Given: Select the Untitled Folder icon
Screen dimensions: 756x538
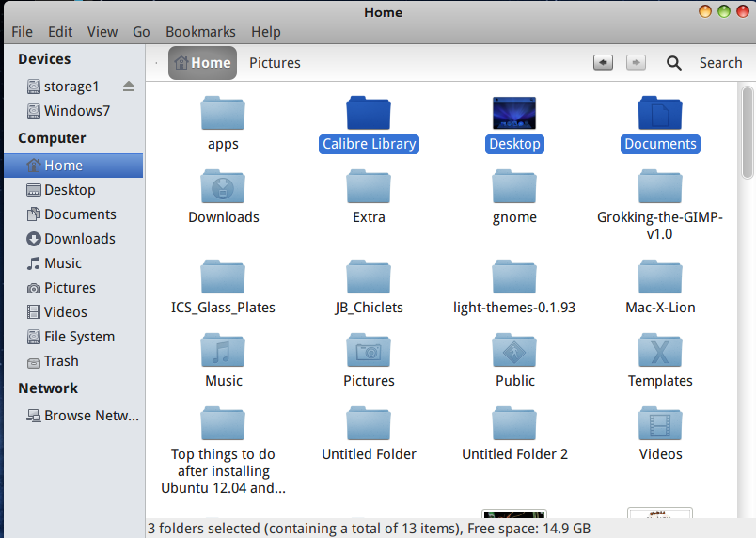Looking at the screenshot, I should 369,423.
